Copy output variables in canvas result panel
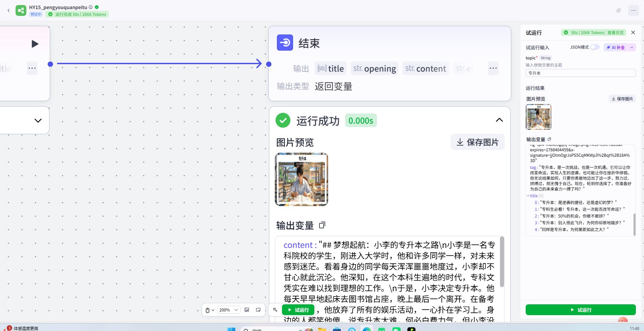The width and height of the screenshot is (644, 331). point(322,225)
